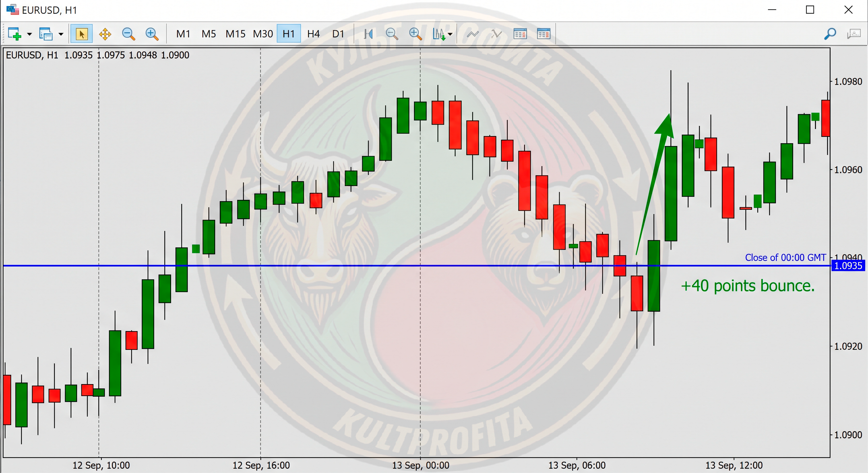Click the zigzag line tool icon
The height and width of the screenshot is (473, 868).
coord(496,34)
